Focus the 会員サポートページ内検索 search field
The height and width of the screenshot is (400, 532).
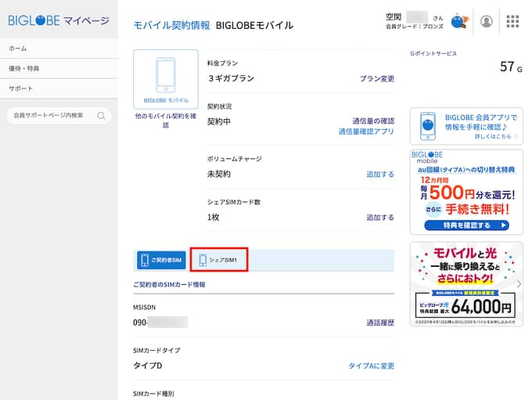pyautogui.click(x=59, y=115)
